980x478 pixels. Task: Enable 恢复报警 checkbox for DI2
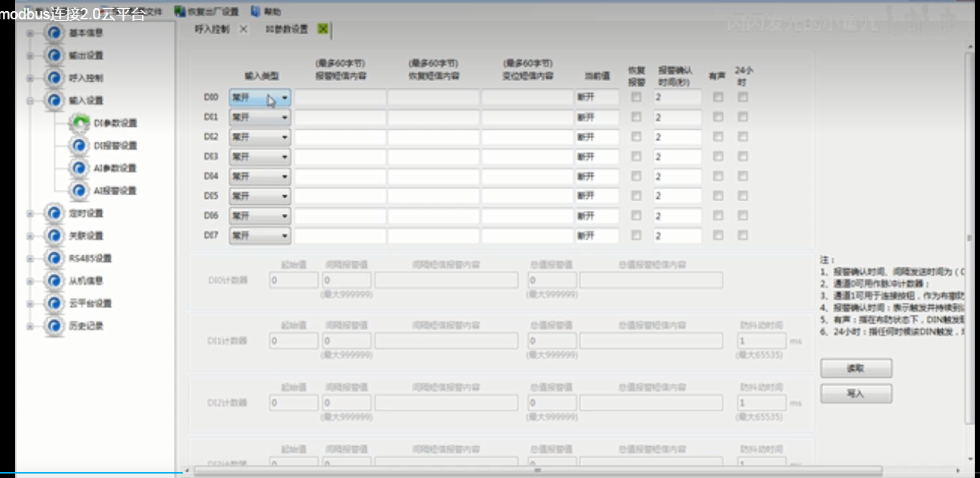(636, 137)
